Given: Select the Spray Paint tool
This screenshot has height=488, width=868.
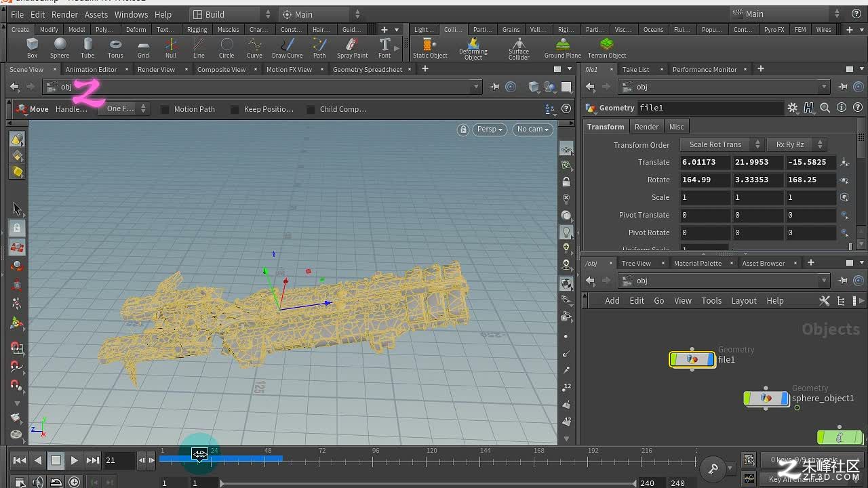Looking at the screenshot, I should pos(353,47).
